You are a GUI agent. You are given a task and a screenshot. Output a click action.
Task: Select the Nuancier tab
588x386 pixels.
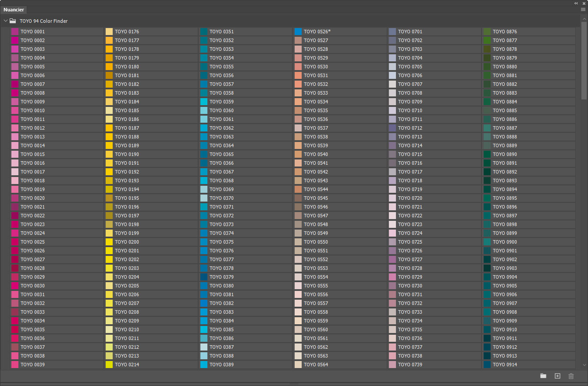coord(14,10)
